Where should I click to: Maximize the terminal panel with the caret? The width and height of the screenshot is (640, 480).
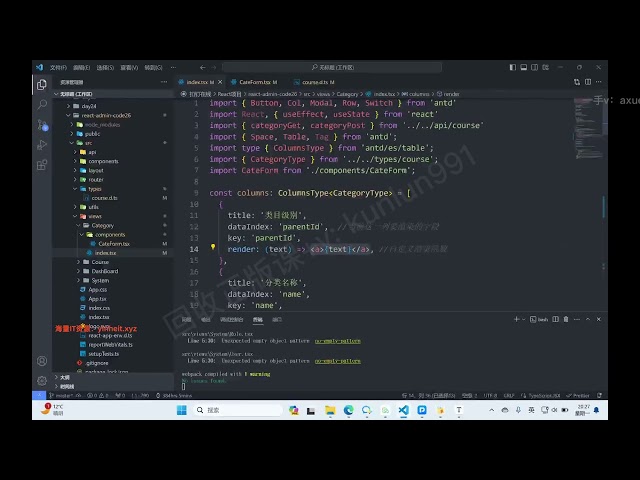(x=588, y=319)
